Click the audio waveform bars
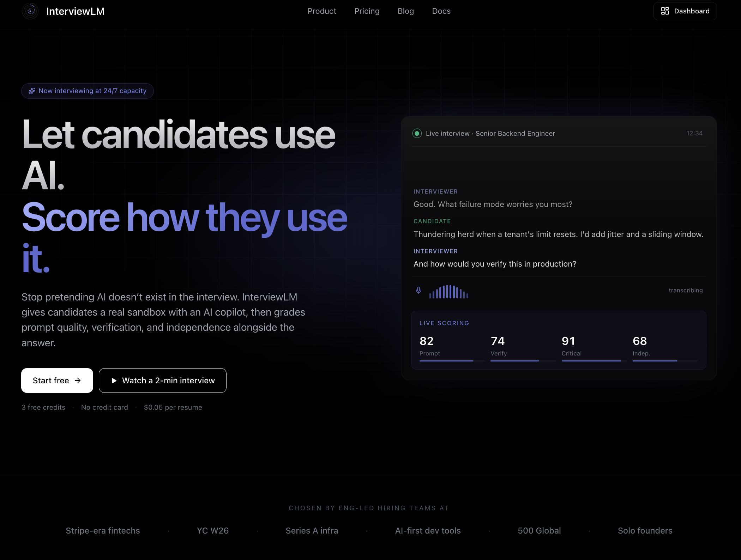This screenshot has width=741, height=560. [x=449, y=292]
